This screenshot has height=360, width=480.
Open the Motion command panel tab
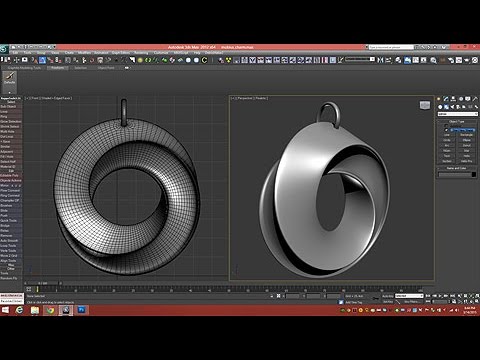point(461,99)
